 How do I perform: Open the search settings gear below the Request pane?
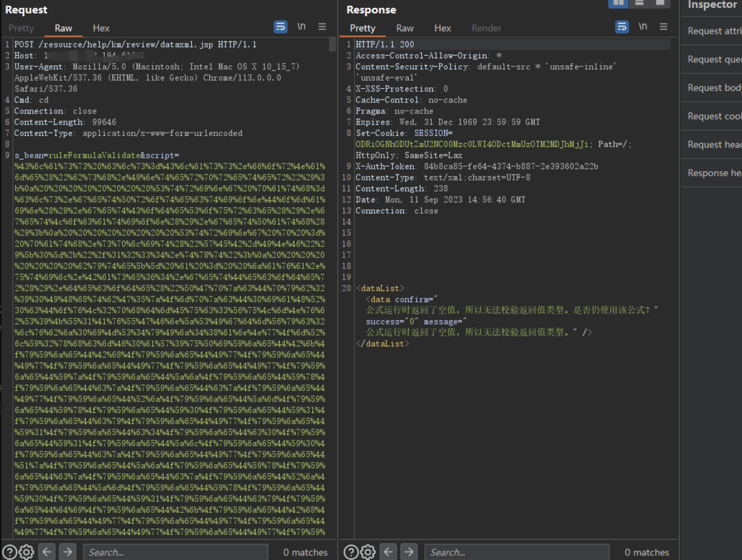pos(26,552)
